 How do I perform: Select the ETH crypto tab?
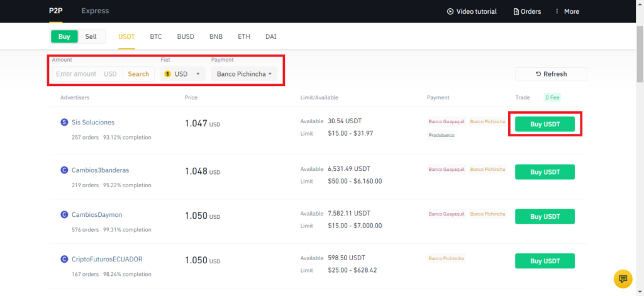coord(244,36)
